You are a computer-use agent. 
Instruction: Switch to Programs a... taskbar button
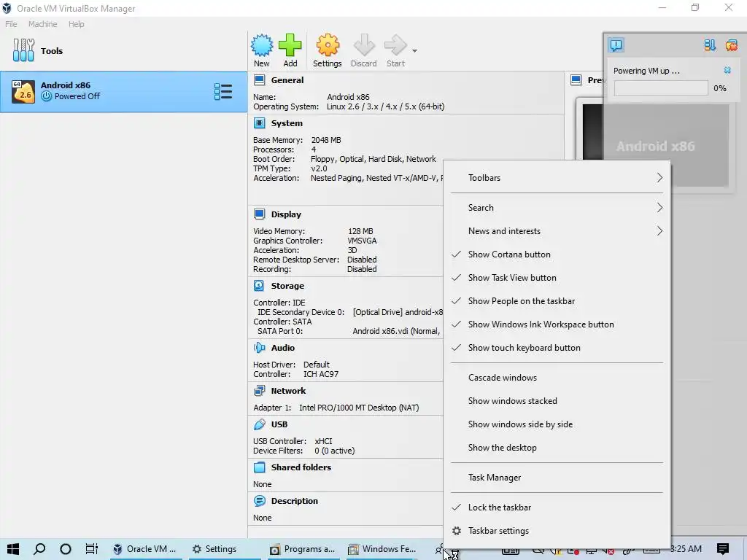point(302,549)
